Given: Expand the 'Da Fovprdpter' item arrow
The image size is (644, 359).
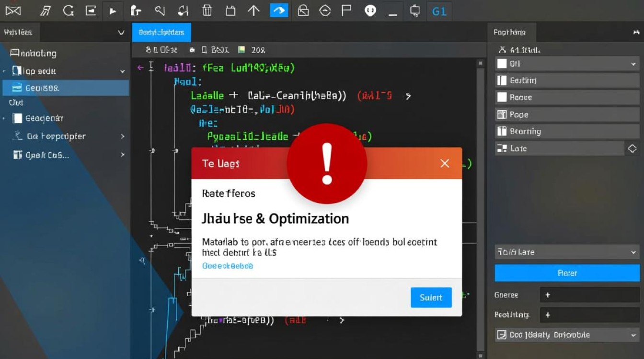Looking at the screenshot, I should 123,136.
